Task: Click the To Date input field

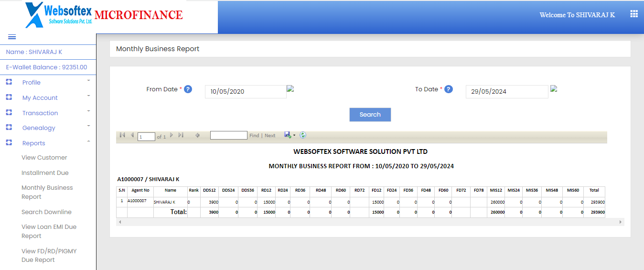Action: click(507, 92)
